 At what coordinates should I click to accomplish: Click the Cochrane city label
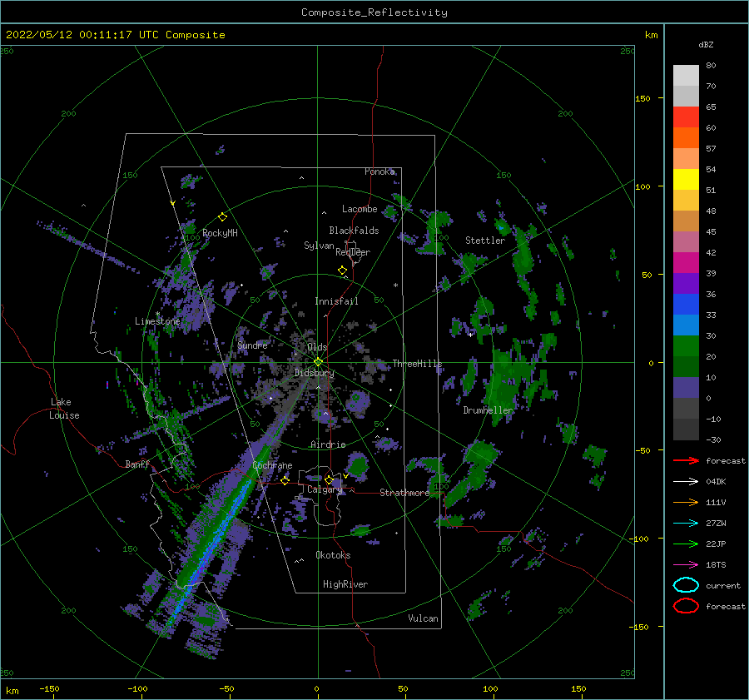click(272, 465)
